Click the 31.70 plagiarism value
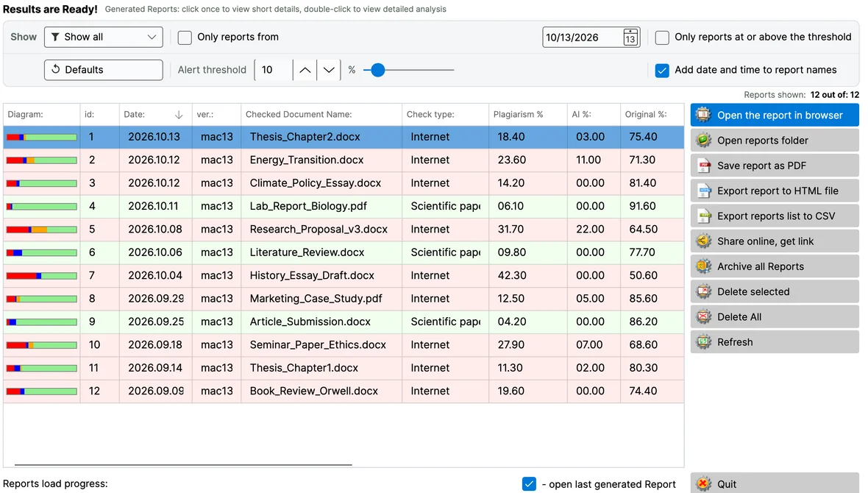Screen dimensions: 868x493 click(x=511, y=230)
